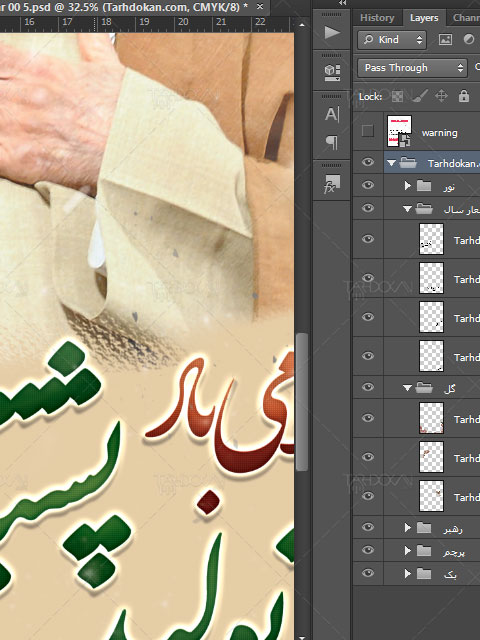Viewport: 480px width, 640px height.
Task: Lock image pixels brush icon
Action: pyautogui.click(x=419, y=96)
